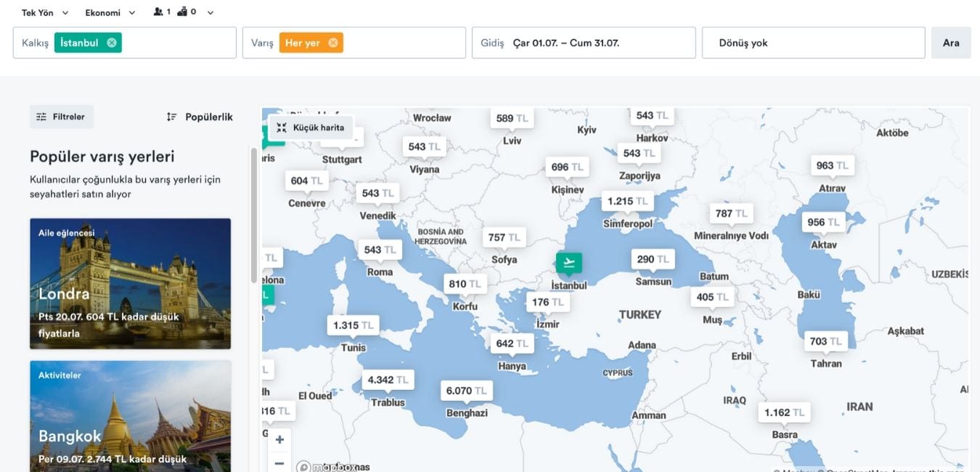Open the Popülerlik sort options
Image resolution: width=980 pixels, height=472 pixels.
pos(200,117)
